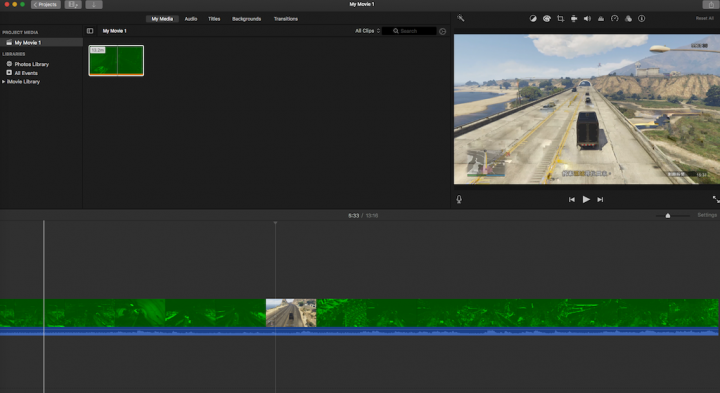Click the timeline playhead marker
This screenshot has width=720, height=393.
276,223
